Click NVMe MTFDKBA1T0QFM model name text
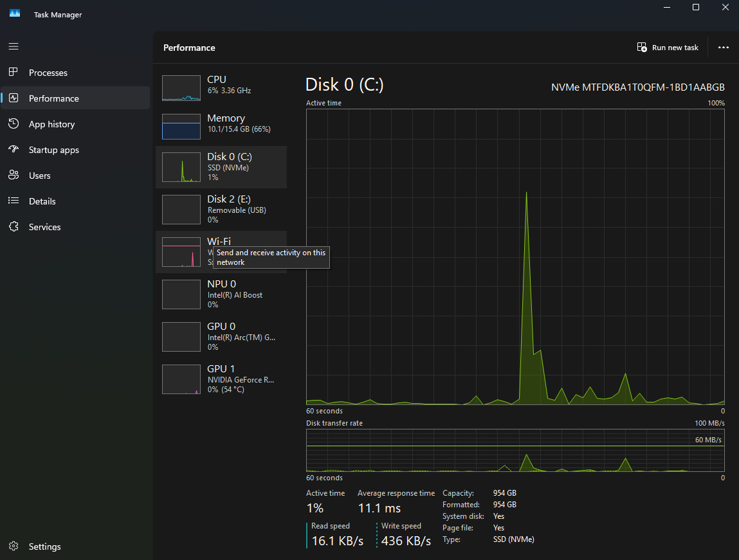This screenshot has height=560, width=739. (x=637, y=87)
